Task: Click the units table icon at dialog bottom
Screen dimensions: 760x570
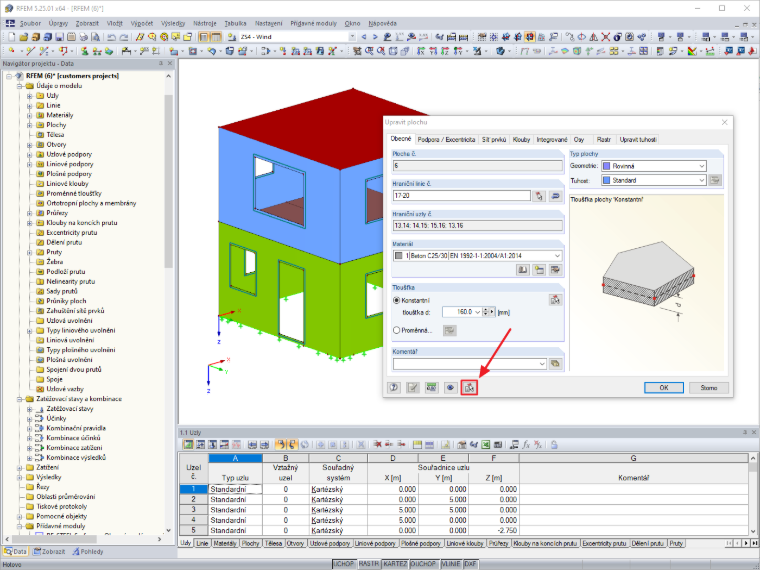Action: coord(431,387)
